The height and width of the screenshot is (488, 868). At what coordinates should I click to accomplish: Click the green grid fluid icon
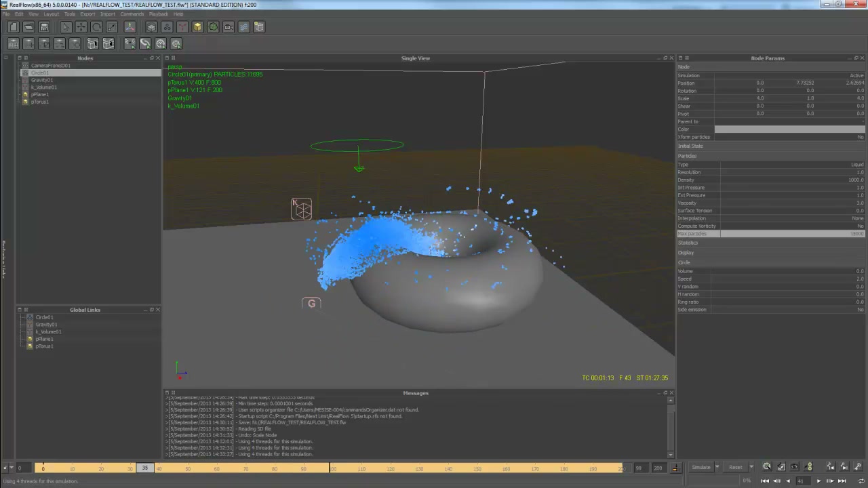(x=213, y=27)
